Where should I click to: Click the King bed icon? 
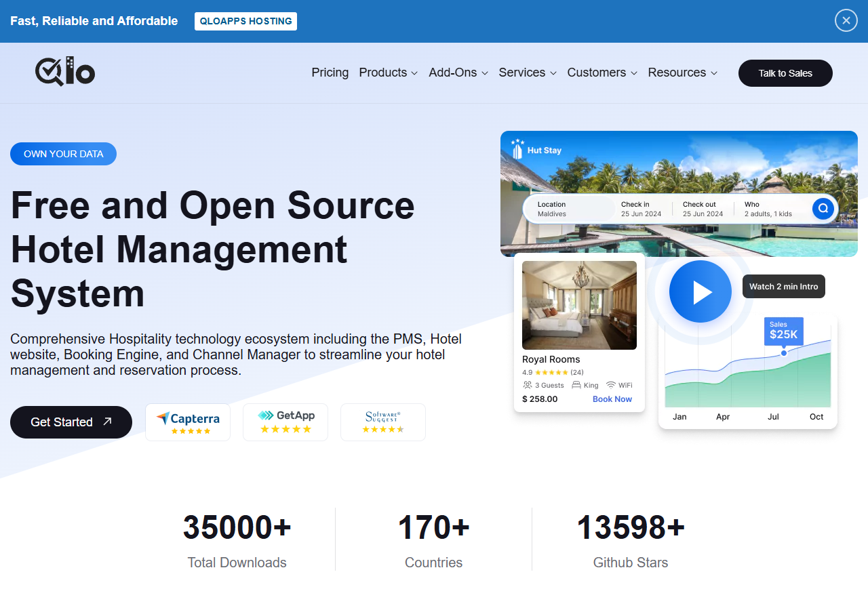(576, 385)
